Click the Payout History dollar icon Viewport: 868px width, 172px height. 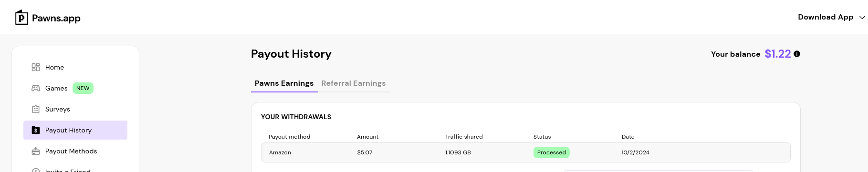tap(36, 130)
